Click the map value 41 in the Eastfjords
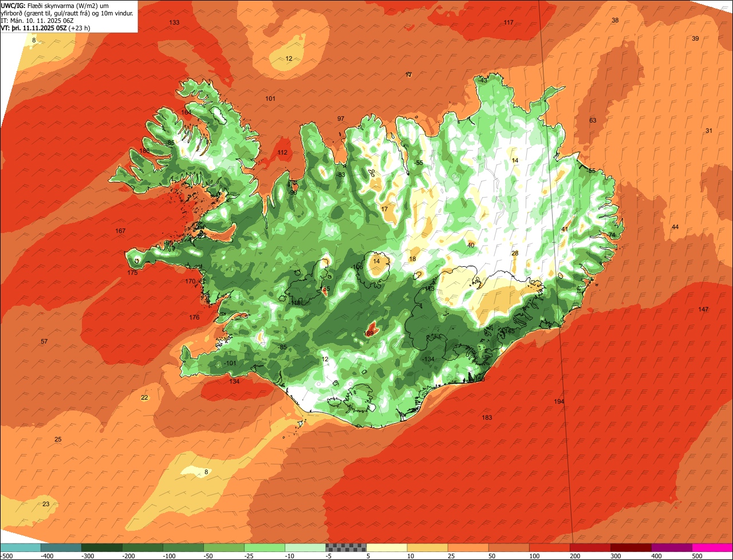The width and height of the screenshot is (733, 560). point(565,229)
